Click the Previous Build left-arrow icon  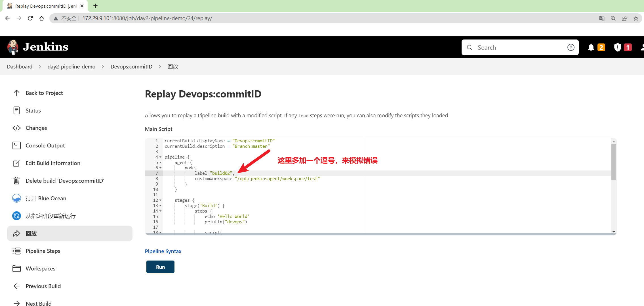click(16, 286)
